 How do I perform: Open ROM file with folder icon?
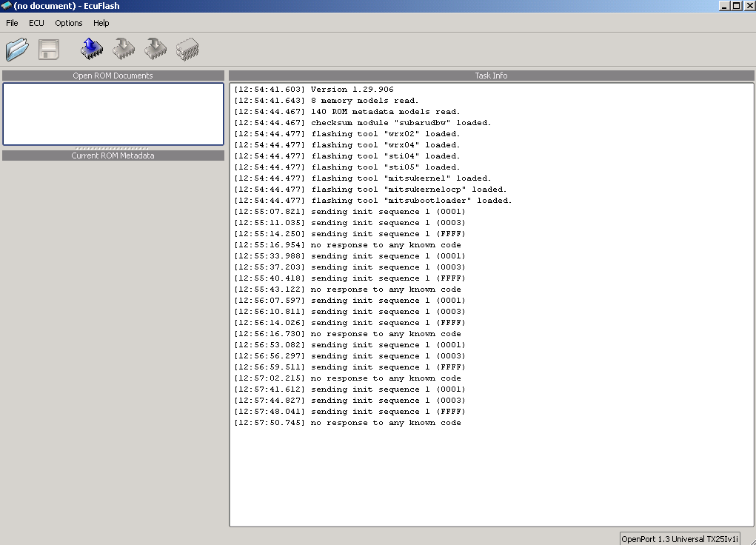point(17,49)
